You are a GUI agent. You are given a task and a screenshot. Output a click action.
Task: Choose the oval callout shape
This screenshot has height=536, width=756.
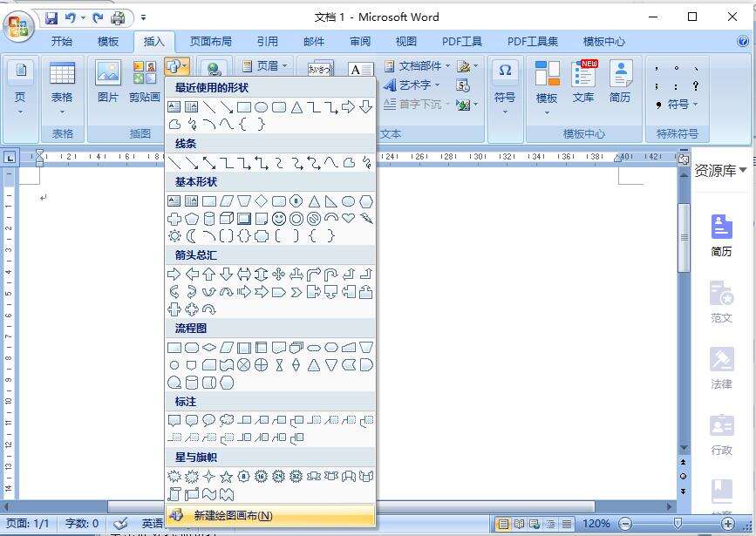(208, 420)
